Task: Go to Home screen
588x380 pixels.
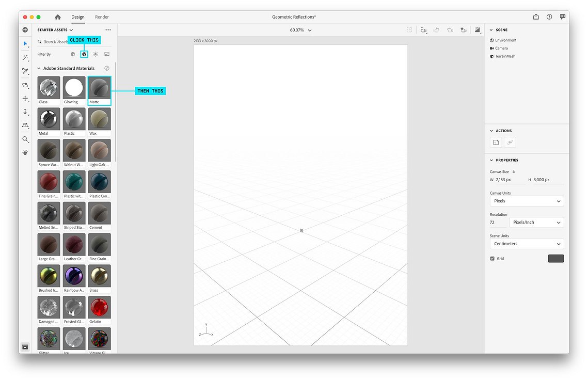Action: point(57,17)
